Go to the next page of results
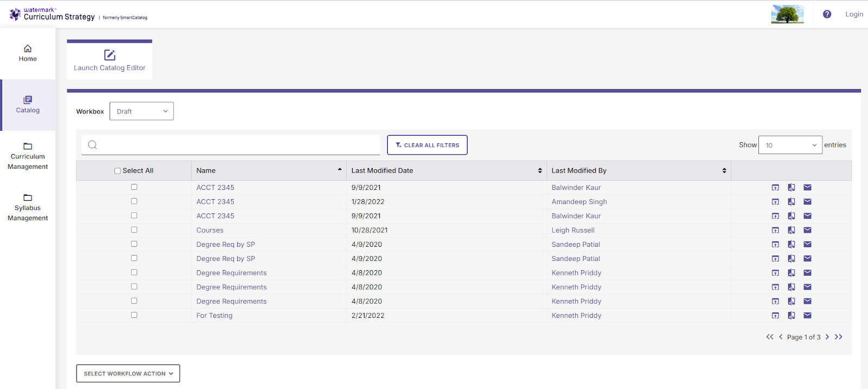 click(x=827, y=337)
